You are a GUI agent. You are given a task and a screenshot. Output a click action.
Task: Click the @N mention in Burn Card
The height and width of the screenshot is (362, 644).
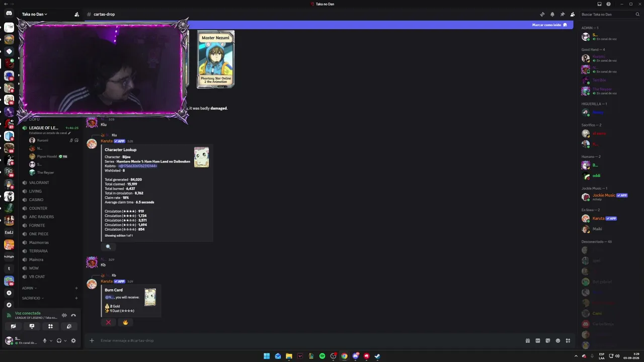[x=109, y=297]
